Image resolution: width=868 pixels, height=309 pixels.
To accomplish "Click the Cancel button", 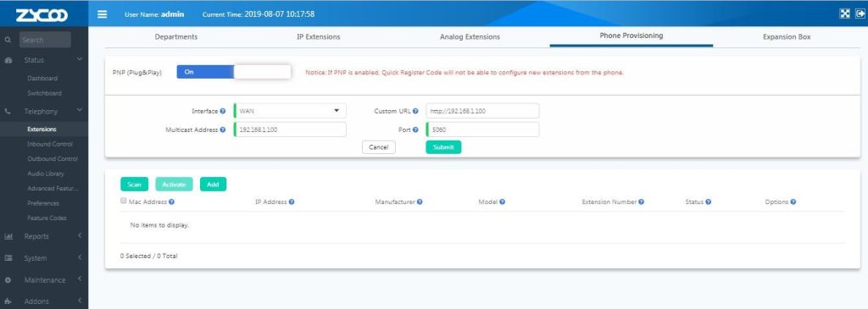I will [x=379, y=147].
